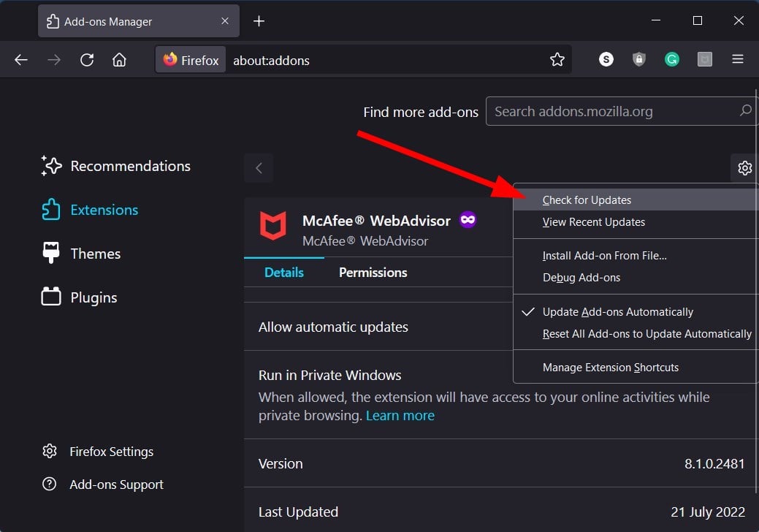The height and width of the screenshot is (532, 759).
Task: Bookmark this page with the star icon
Action: click(557, 59)
